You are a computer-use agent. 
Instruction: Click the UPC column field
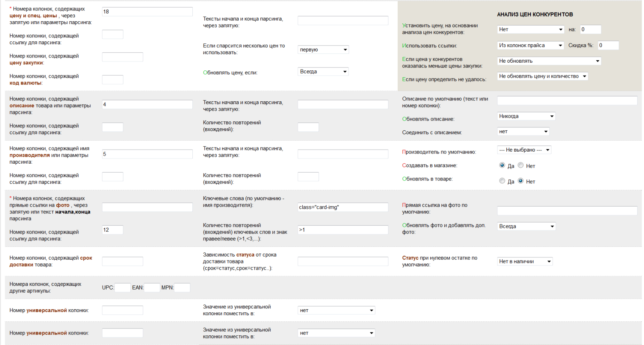coord(123,287)
